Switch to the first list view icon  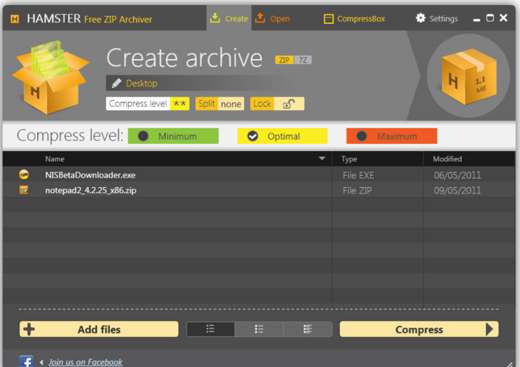[210, 329]
